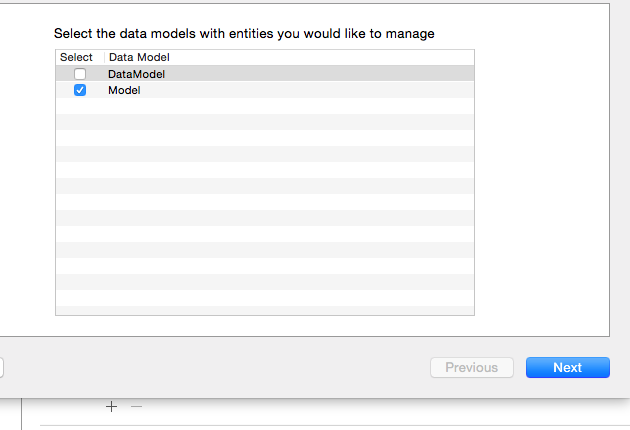Screen dimensions: 630x430
Task: Click the highlighted DataModel row's empty right side
Action: (319, 74)
